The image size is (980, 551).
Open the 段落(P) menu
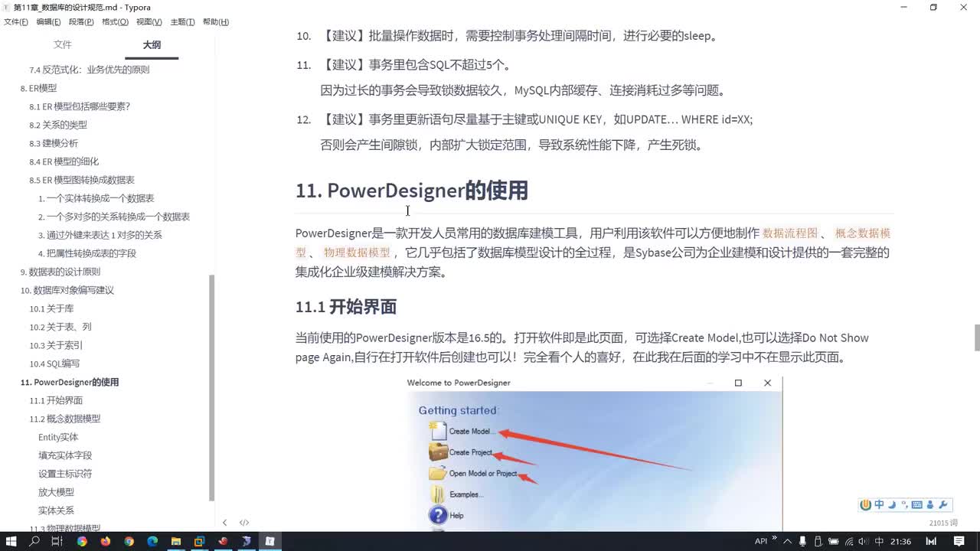pyautogui.click(x=81, y=22)
